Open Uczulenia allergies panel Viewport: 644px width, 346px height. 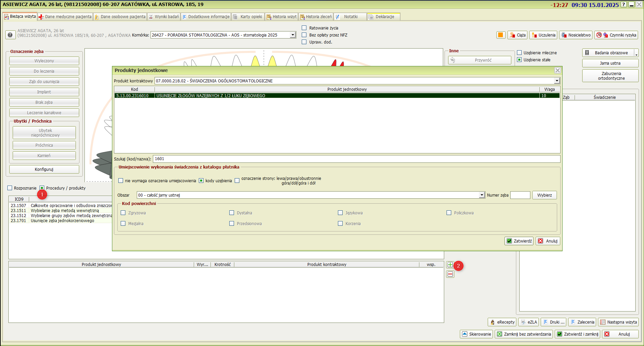(x=543, y=35)
